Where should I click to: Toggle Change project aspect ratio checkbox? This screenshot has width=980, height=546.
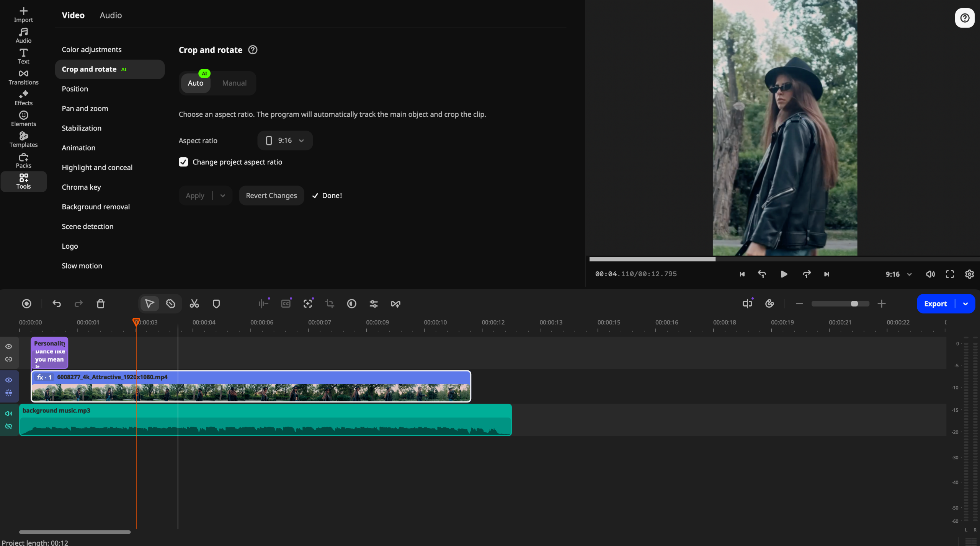point(183,162)
